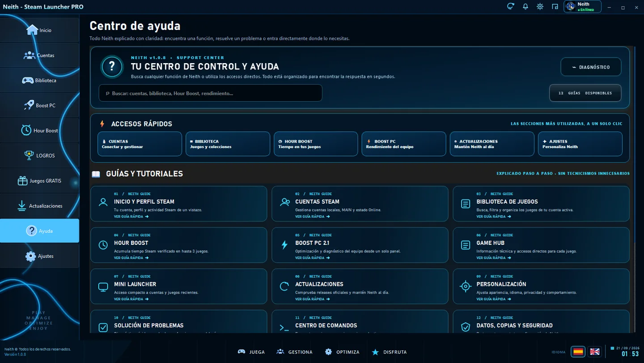Click the monitor icon on Mini Launcher card

coord(103,287)
